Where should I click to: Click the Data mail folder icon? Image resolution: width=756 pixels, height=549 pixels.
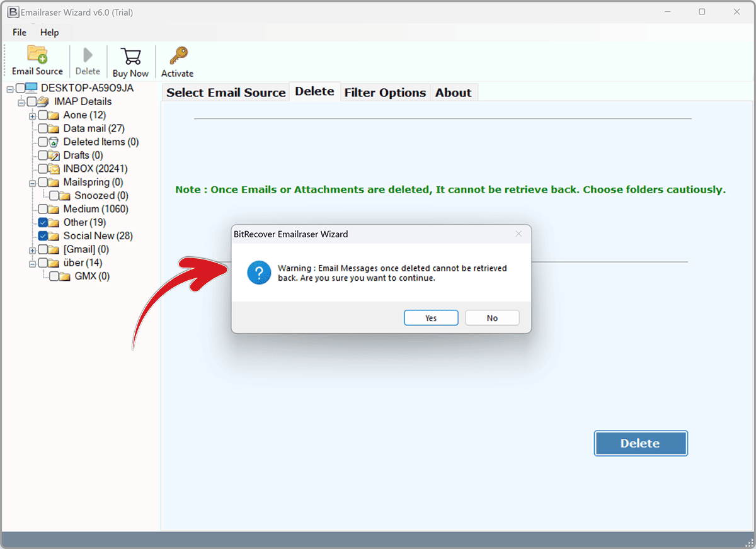pyautogui.click(x=55, y=128)
